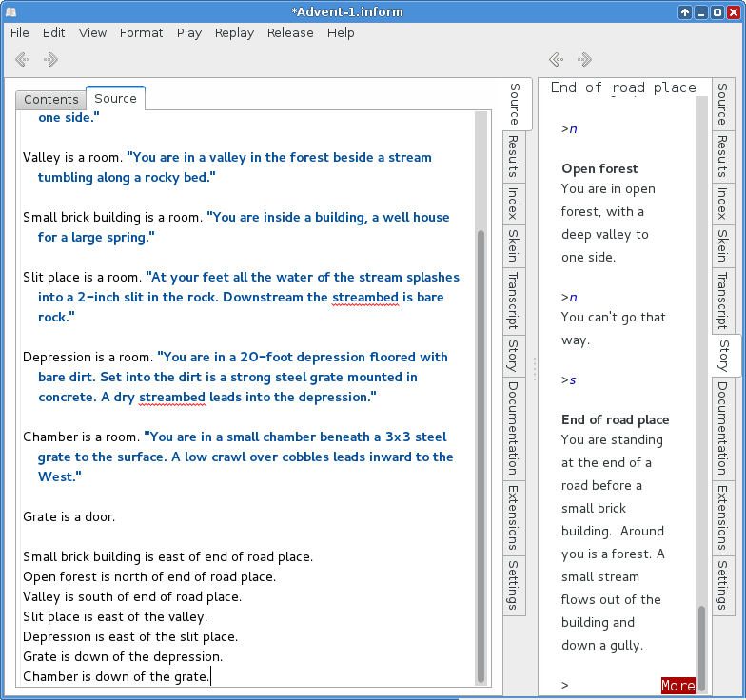Select left panel's vertical Skein tab

(x=514, y=245)
